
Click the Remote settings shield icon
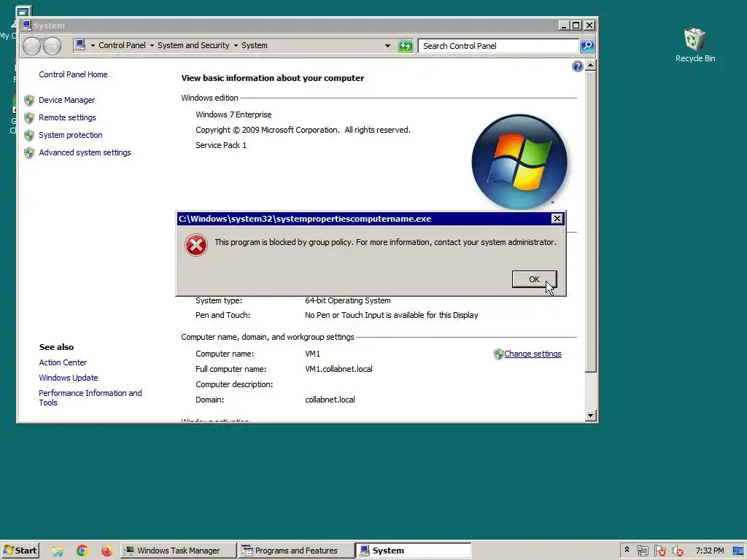tap(29, 117)
